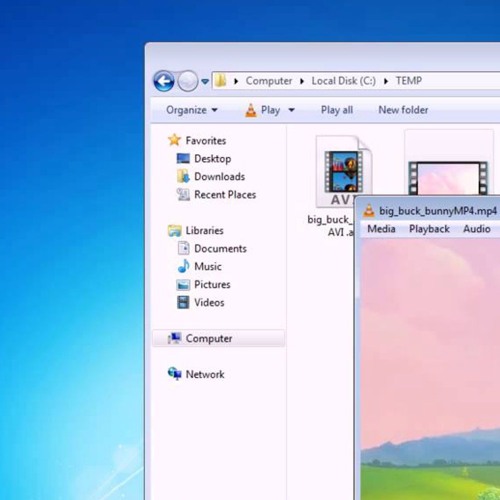Expand the arrow after Local Disk (C:)
The image size is (500, 500).
pyautogui.click(x=386, y=81)
